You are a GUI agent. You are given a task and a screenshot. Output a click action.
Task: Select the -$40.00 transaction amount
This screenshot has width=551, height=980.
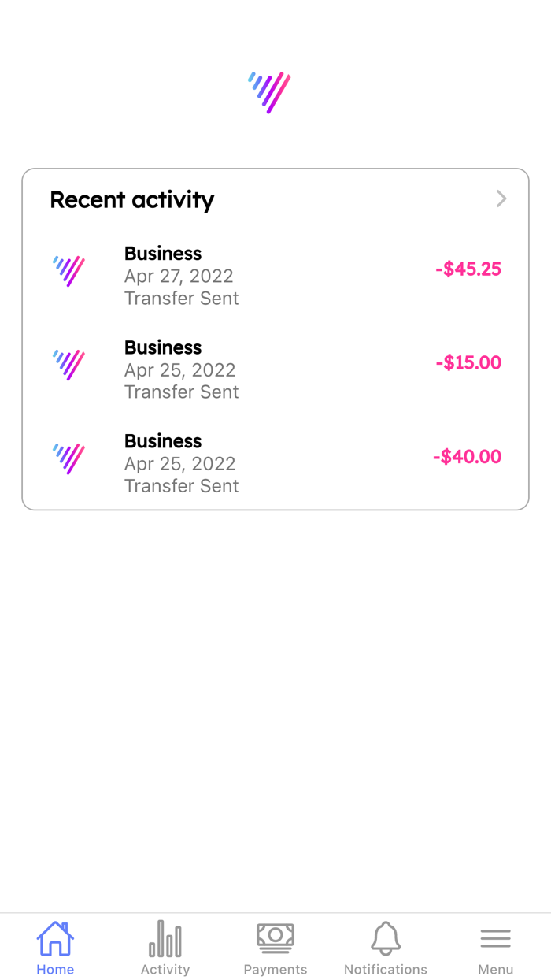pyautogui.click(x=467, y=457)
